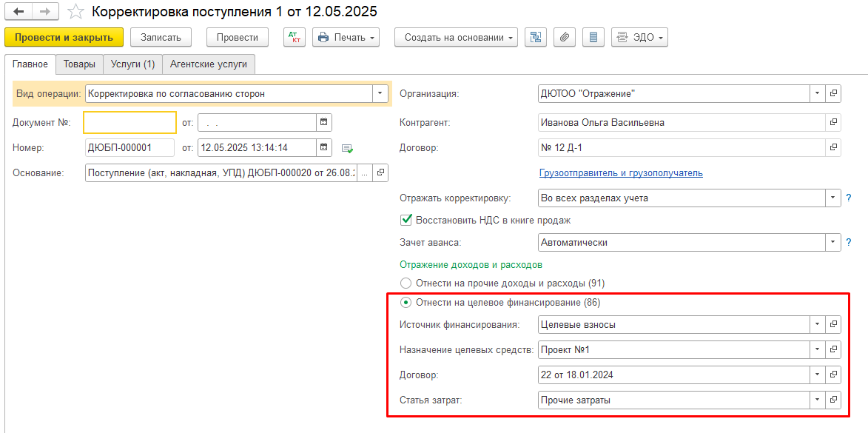
Task: Select Отнести на целевое финансирование (86)
Action: (406, 302)
